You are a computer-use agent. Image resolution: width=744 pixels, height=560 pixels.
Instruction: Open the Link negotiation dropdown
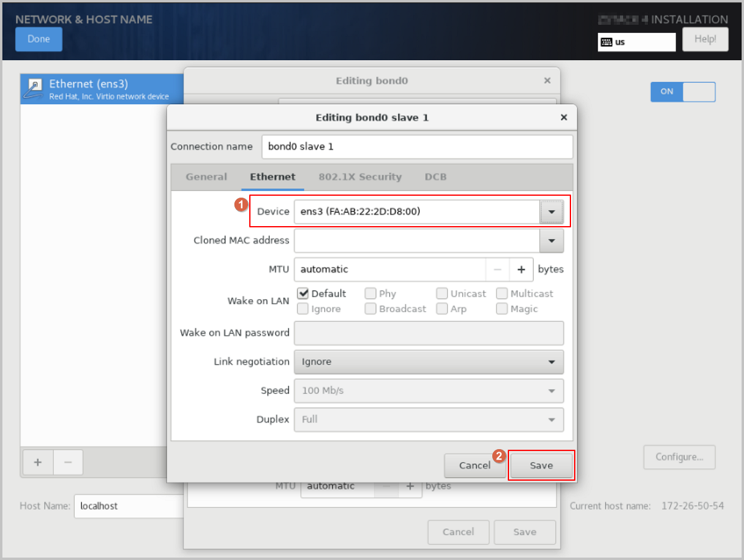coord(428,362)
